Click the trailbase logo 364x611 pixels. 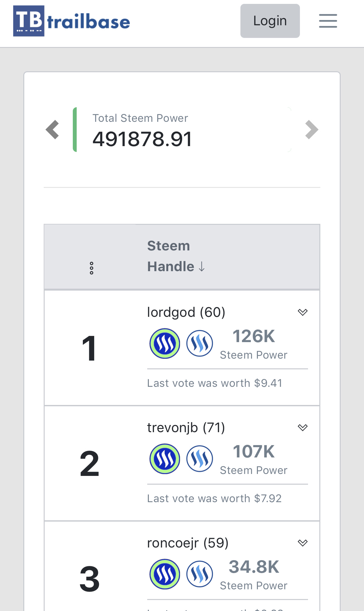pos(72,21)
